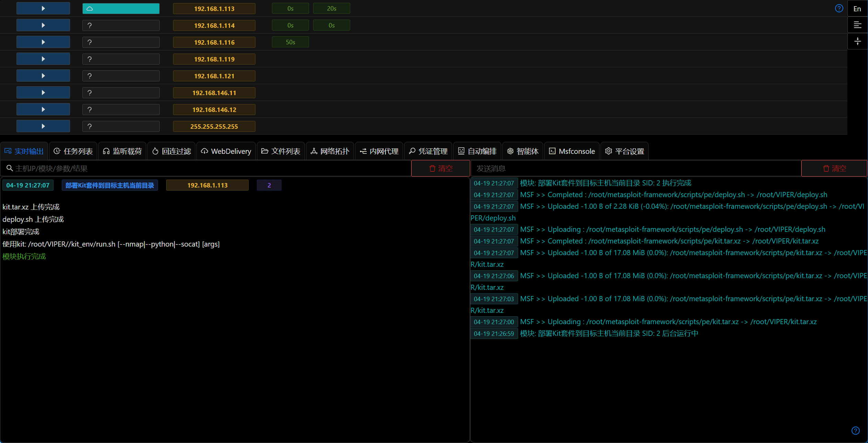Clear module output with left 清空 button
The height and width of the screenshot is (443, 868).
pos(441,168)
